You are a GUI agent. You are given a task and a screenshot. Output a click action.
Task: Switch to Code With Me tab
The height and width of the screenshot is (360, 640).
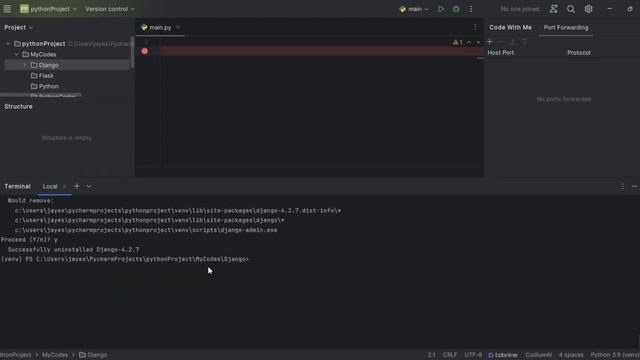coord(510,27)
